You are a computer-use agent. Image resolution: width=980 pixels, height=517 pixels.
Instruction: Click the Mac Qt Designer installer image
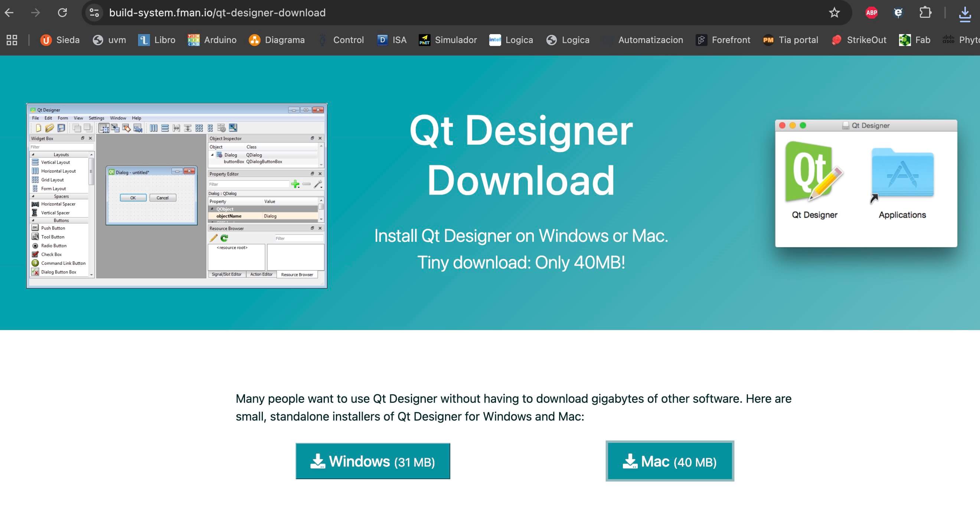866,183
